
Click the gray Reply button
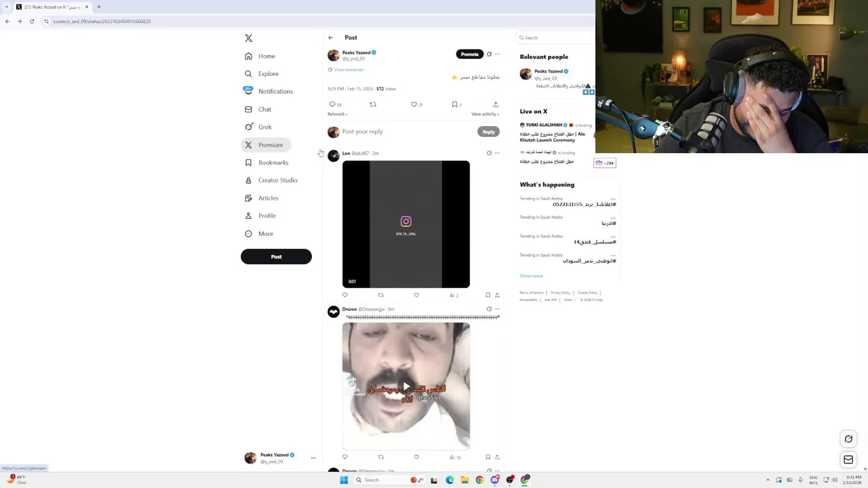(489, 132)
